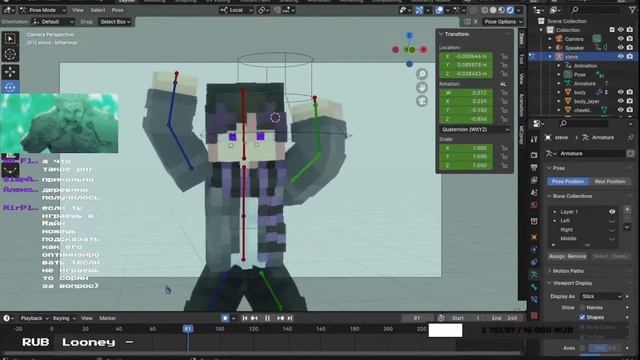This screenshot has width=640, height=360.
Task: Open the Pose Options dropdown
Action: point(503,22)
